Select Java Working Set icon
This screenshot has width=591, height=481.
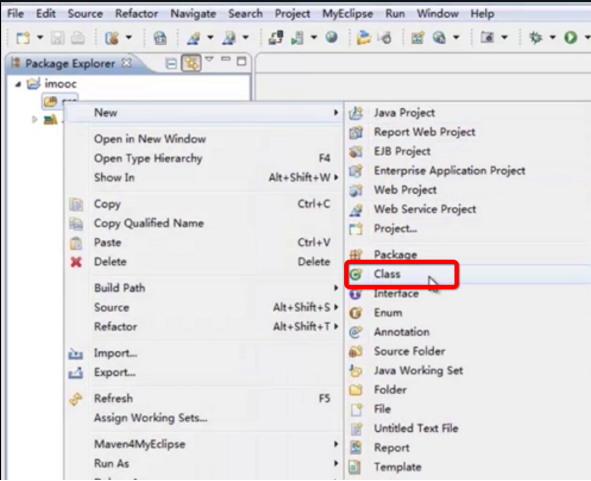coord(356,371)
